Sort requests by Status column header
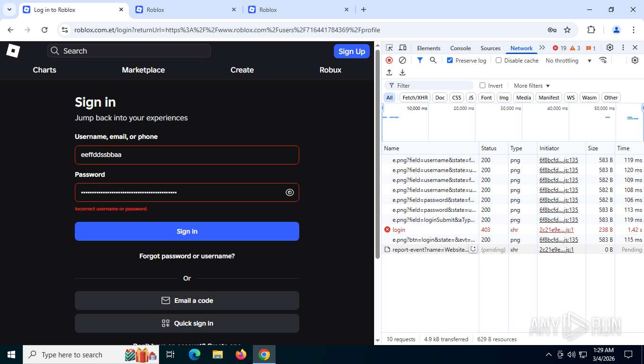This screenshot has height=364, width=644. [493, 148]
